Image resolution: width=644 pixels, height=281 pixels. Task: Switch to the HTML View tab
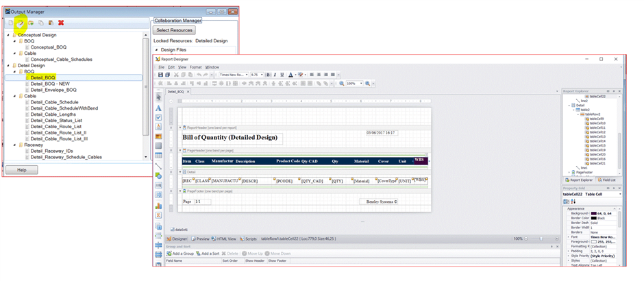pyautogui.click(x=224, y=239)
